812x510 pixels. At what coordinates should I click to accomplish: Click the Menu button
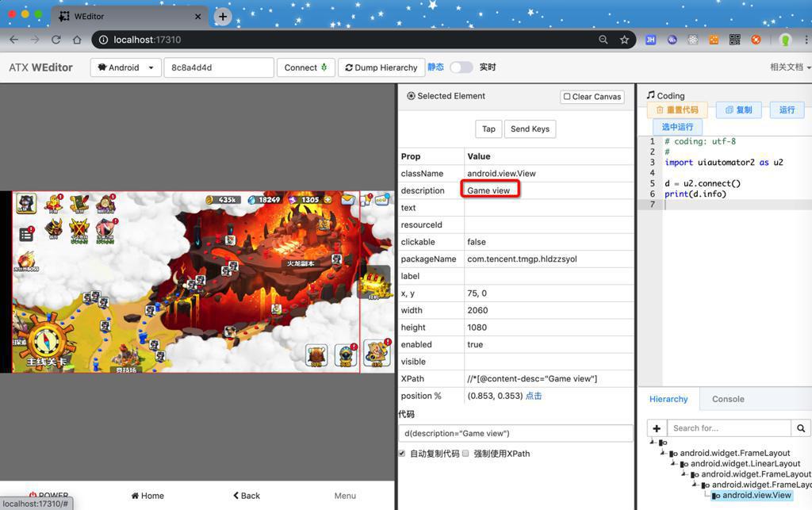point(345,496)
